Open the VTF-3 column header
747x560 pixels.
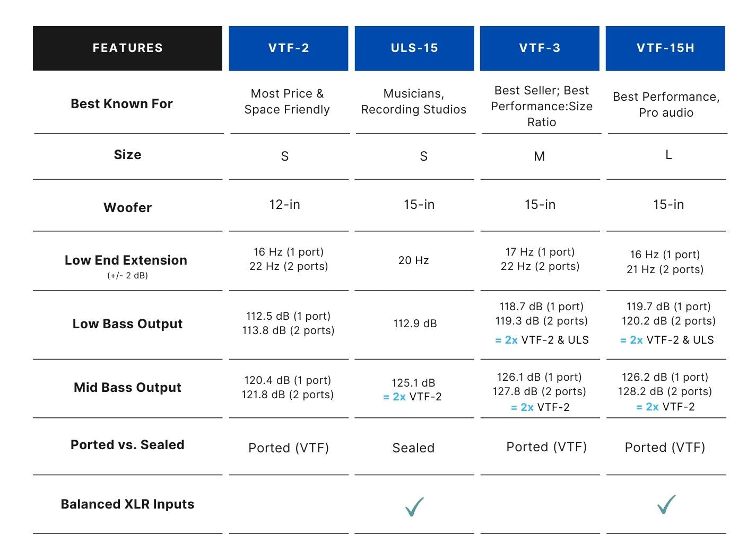pos(540,48)
